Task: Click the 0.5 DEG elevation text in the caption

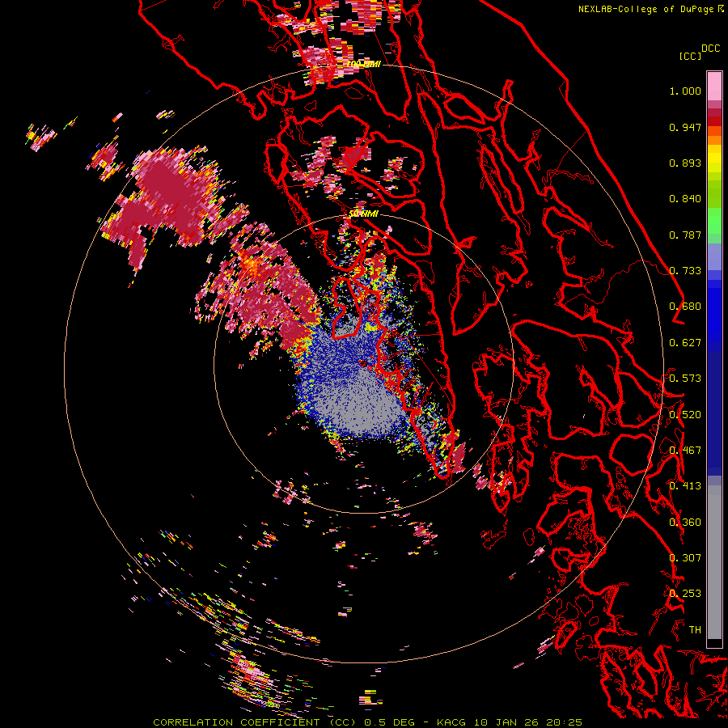Action: (x=391, y=722)
